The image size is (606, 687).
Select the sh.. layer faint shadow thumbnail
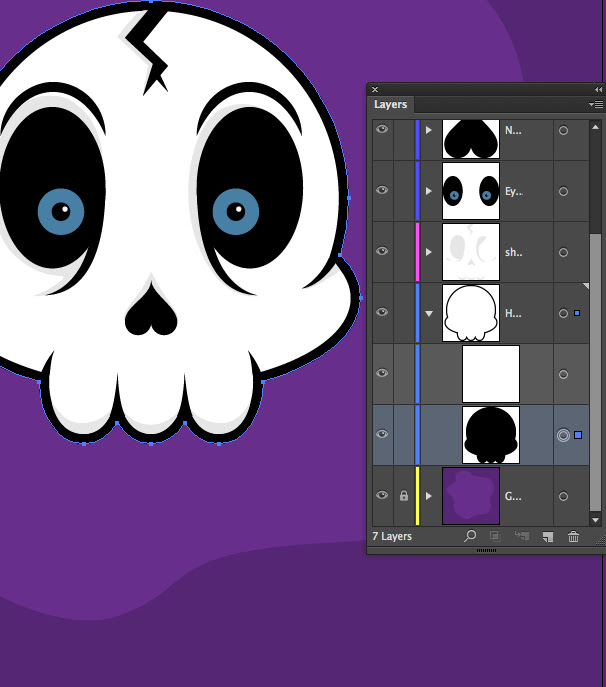[x=471, y=252]
